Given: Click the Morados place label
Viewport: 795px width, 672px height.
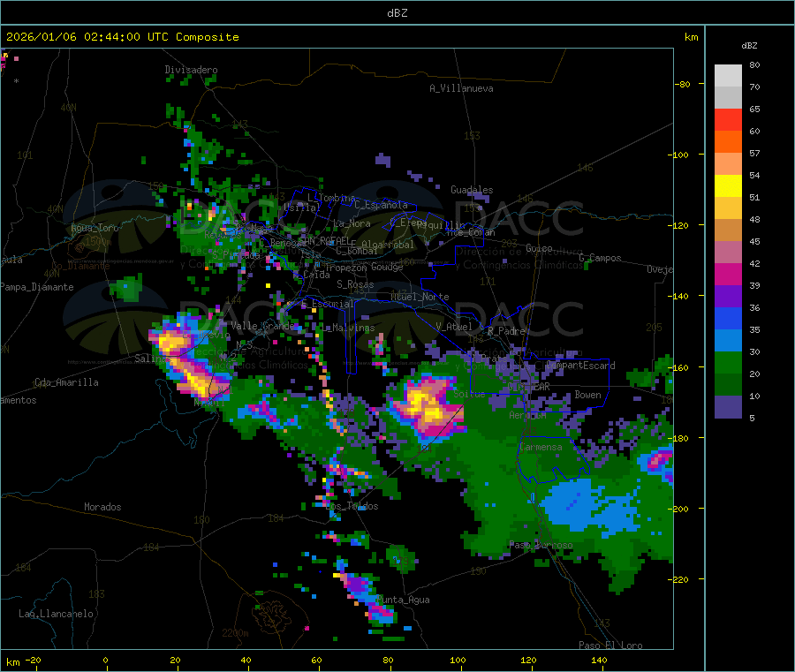Looking at the screenshot, I should [x=102, y=507].
